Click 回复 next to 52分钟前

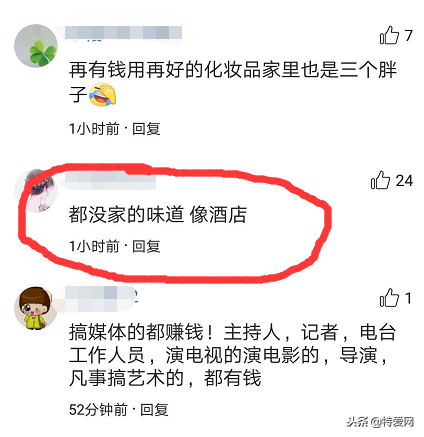point(154,410)
